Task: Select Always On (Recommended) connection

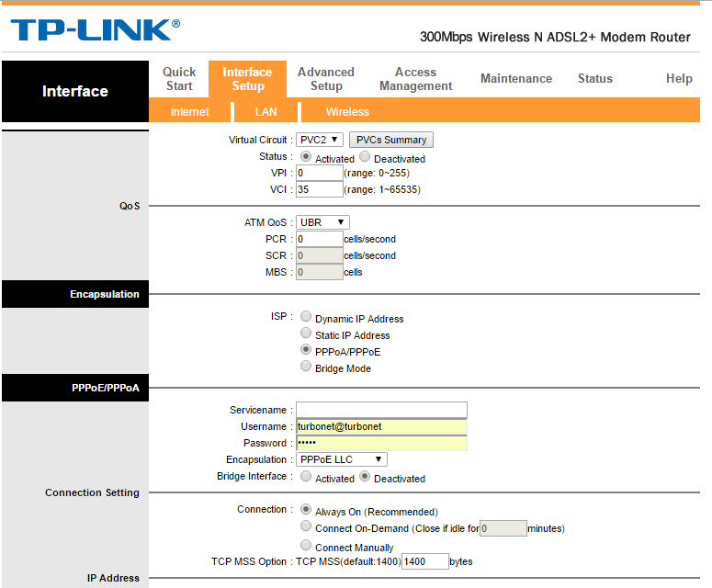Action: click(x=306, y=509)
